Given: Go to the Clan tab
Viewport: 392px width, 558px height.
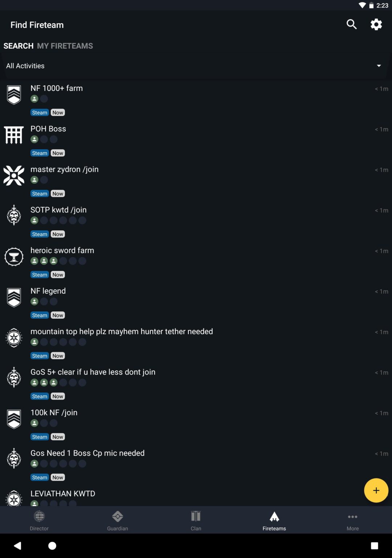Looking at the screenshot, I should tap(196, 520).
